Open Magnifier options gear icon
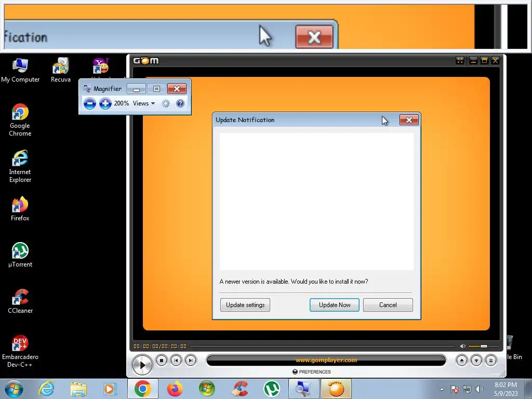 coord(166,103)
